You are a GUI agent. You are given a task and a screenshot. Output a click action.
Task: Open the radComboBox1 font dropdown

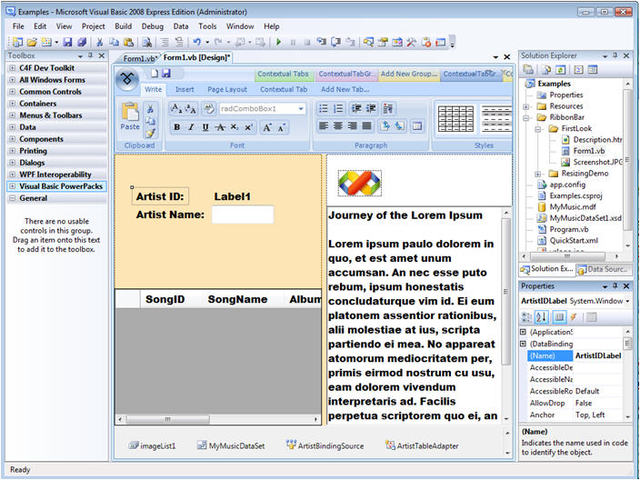click(x=301, y=109)
